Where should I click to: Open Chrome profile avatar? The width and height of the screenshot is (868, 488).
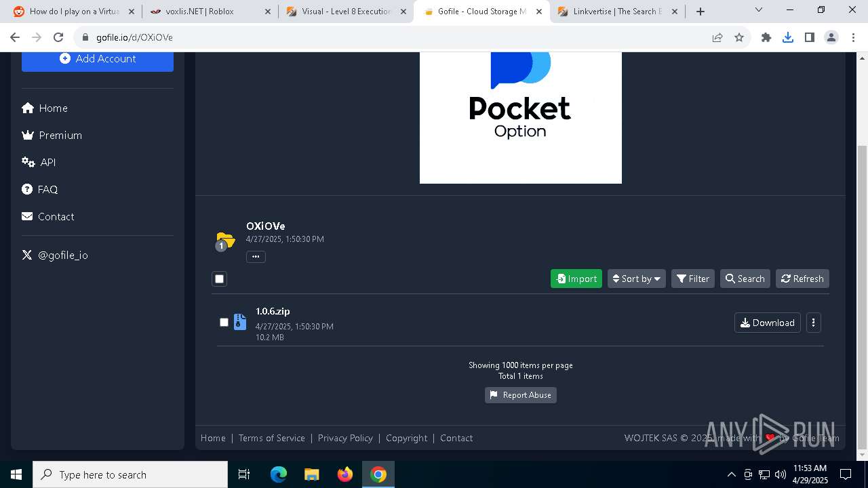point(831,37)
